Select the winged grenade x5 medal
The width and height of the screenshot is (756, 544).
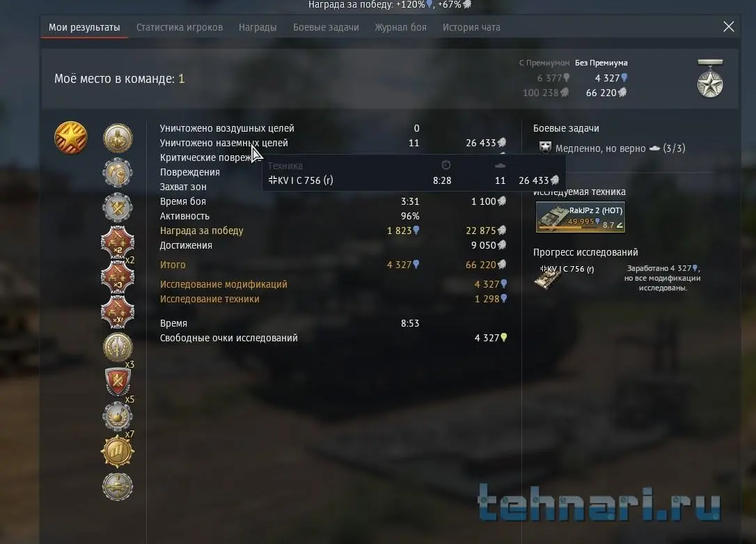118,417
